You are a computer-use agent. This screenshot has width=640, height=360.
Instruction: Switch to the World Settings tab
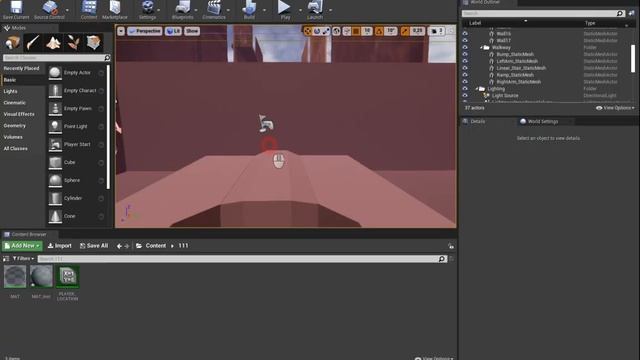click(x=542, y=122)
